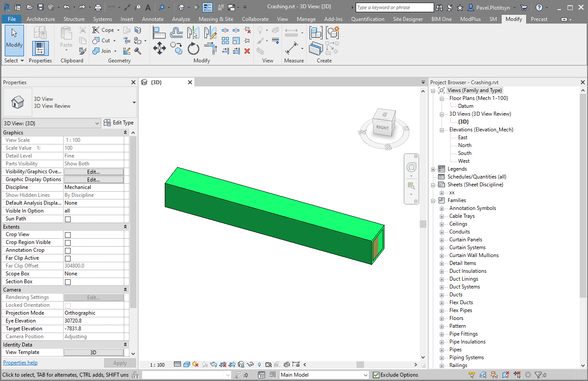Switch to the Annotate ribbon tab
588x381 pixels.
153,19
